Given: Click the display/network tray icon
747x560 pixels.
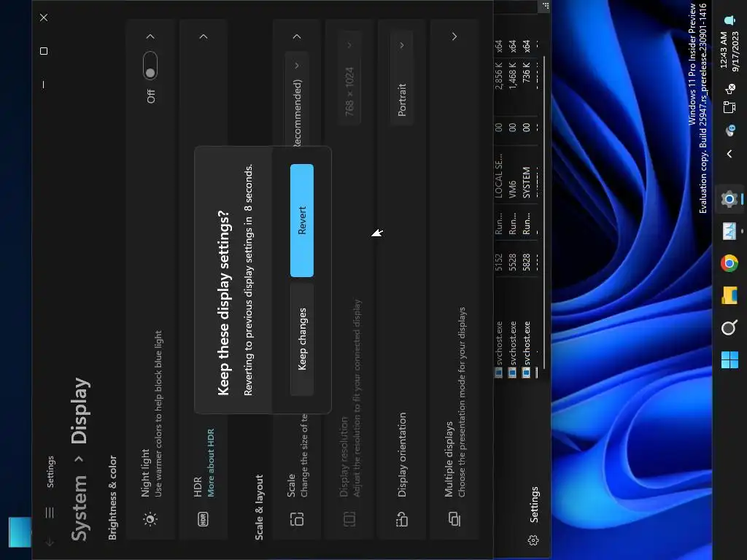Looking at the screenshot, I should point(729,107).
